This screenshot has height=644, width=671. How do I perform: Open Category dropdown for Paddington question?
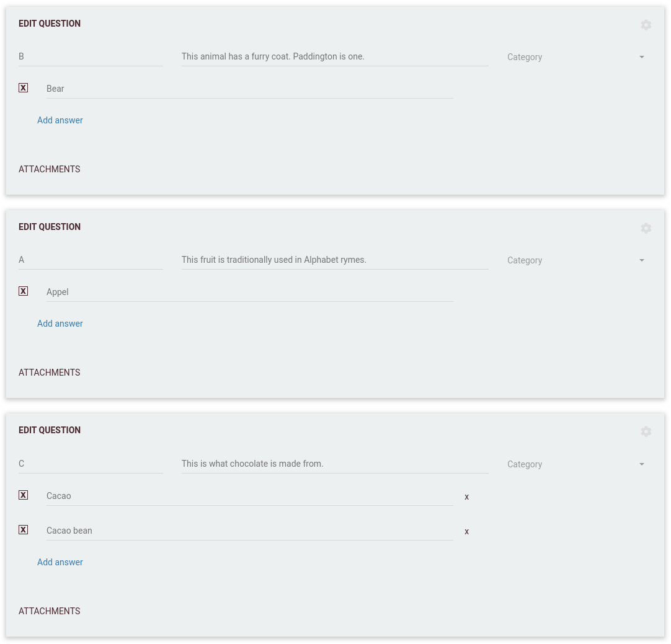575,57
